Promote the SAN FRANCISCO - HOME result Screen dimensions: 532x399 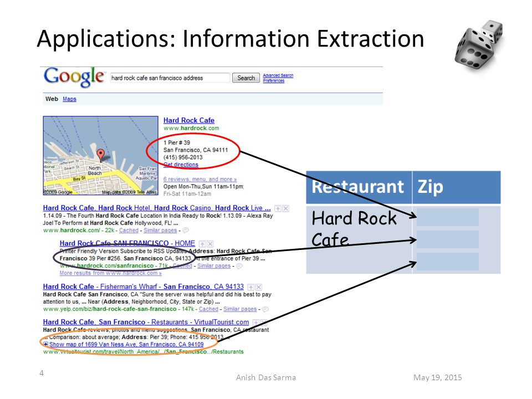tap(202, 244)
